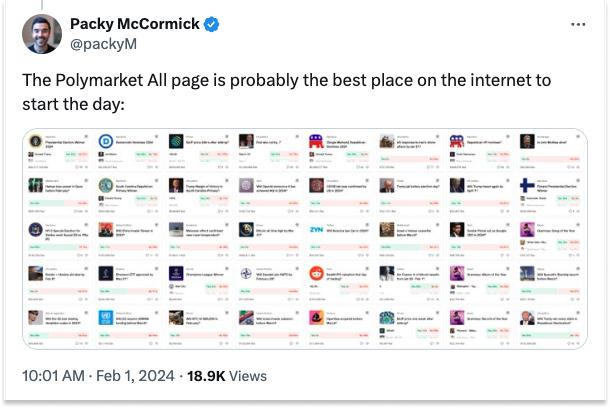Select the NATO compass logo icon
This screenshot has width=610, height=408.
point(247,274)
